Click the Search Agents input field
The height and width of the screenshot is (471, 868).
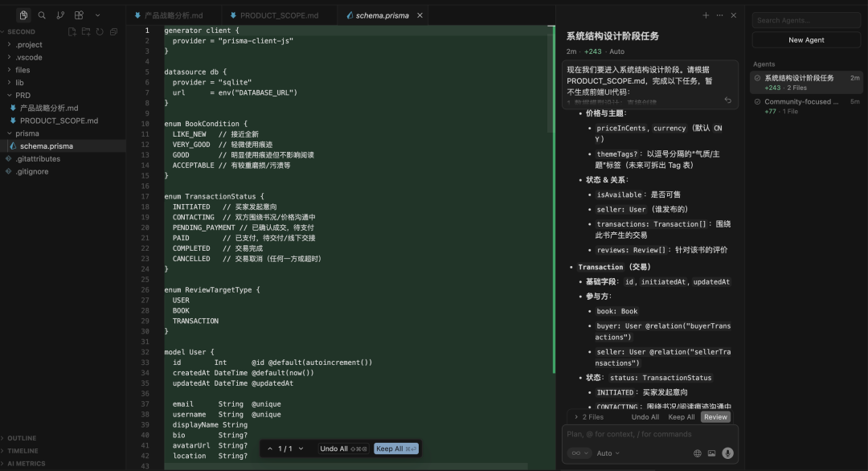point(806,20)
